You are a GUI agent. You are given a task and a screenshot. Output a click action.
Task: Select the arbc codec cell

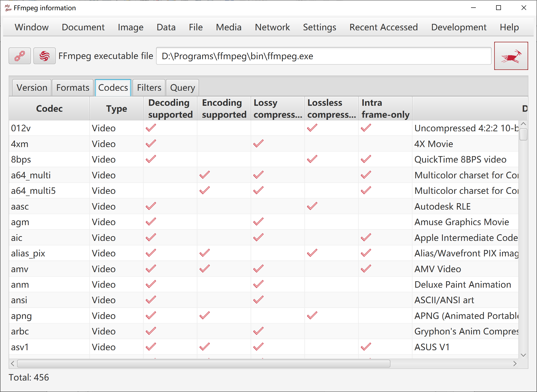click(49, 331)
